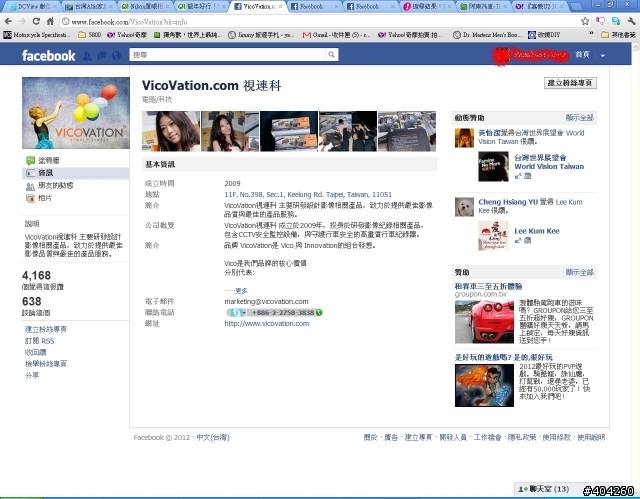
Task: Switch to the DCView browser tab
Action: point(33,7)
